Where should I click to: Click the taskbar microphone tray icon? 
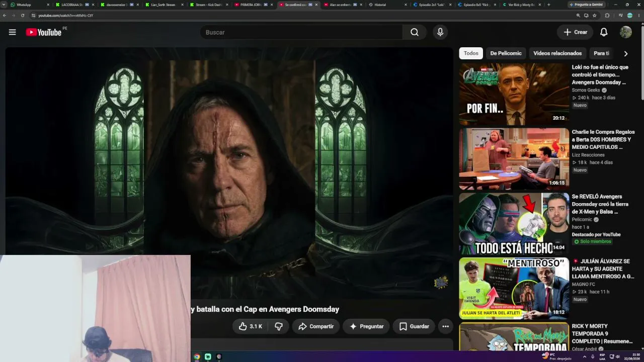pos(593,356)
